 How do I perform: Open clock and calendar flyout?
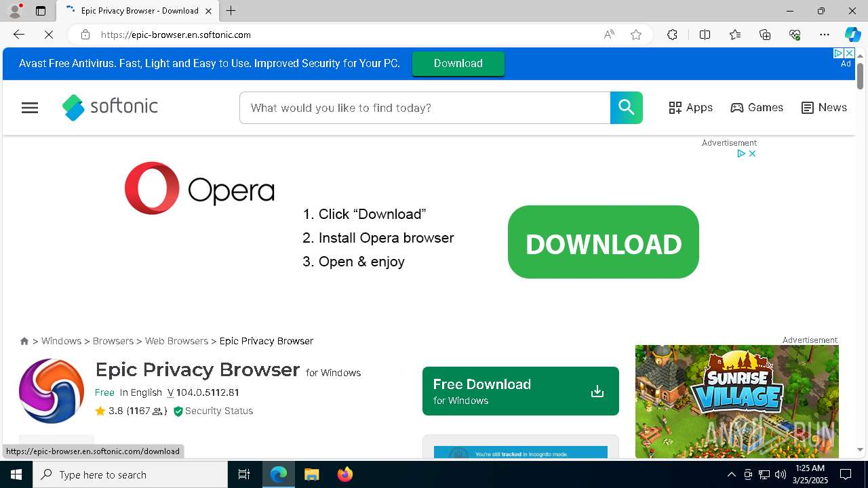click(810, 474)
